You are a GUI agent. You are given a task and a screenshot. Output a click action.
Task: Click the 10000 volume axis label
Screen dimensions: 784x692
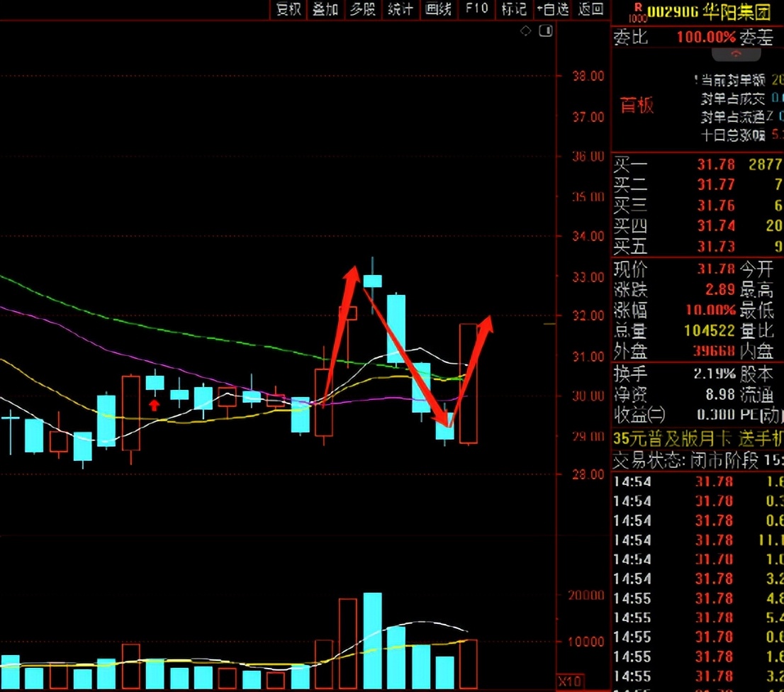click(x=586, y=642)
